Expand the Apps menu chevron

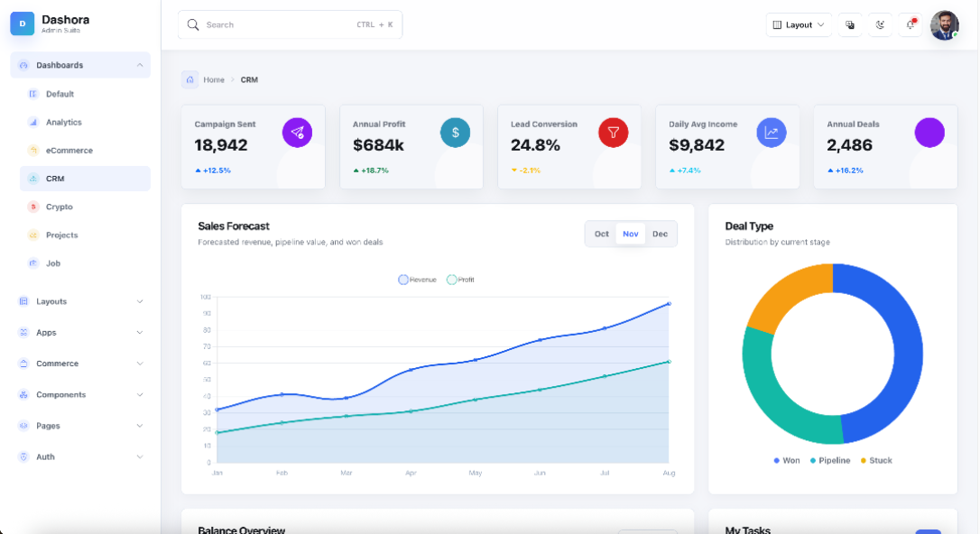[140, 332]
